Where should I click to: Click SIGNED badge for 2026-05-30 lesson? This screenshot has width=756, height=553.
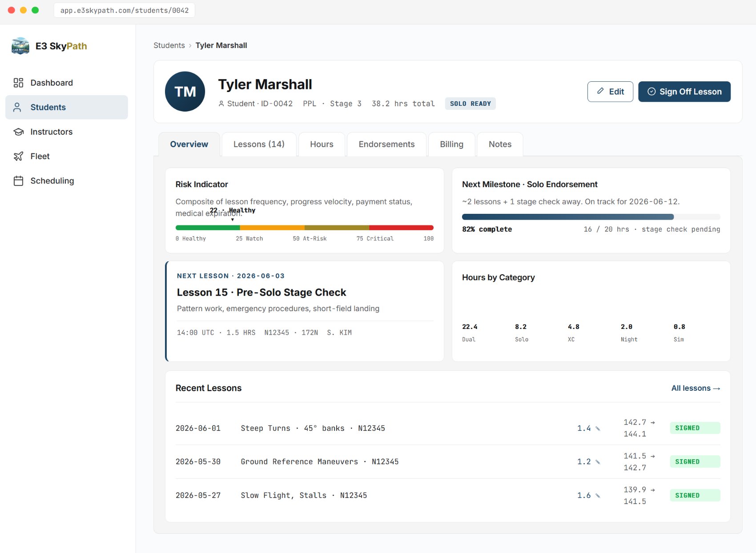(695, 462)
